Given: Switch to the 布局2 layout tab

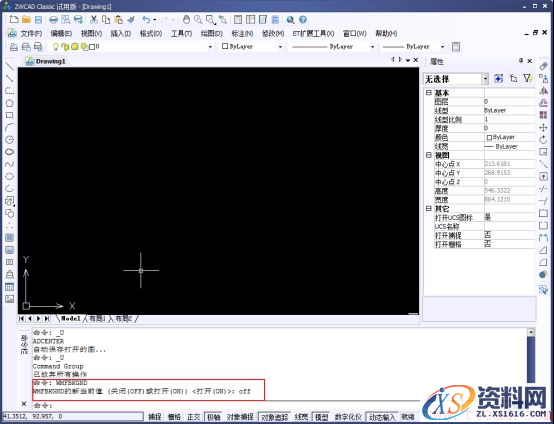Looking at the screenshot, I should 123,318.
